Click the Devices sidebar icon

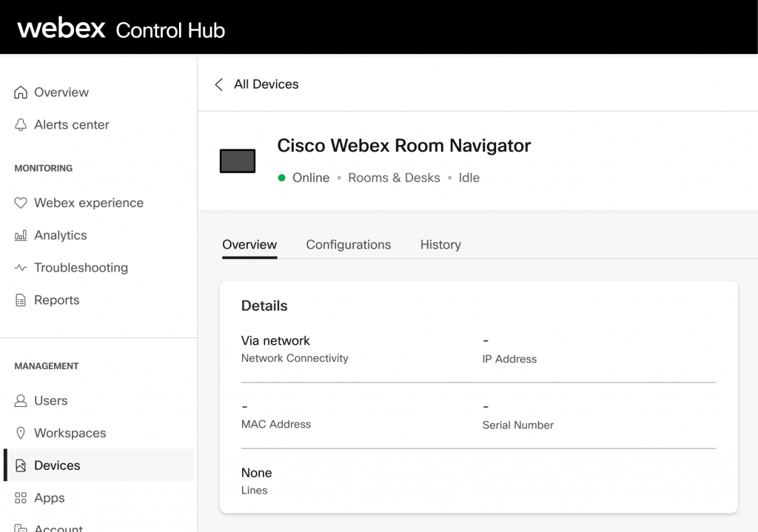coord(21,465)
